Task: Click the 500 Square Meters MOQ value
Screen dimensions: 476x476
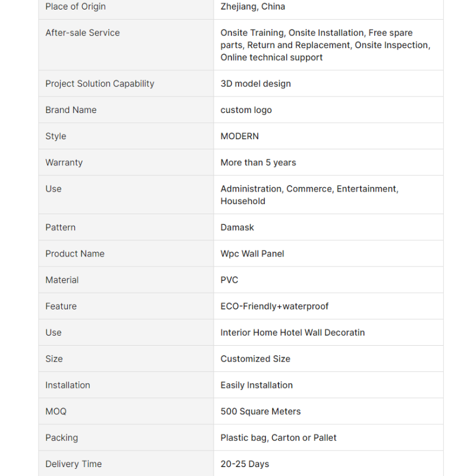Action: click(x=261, y=411)
